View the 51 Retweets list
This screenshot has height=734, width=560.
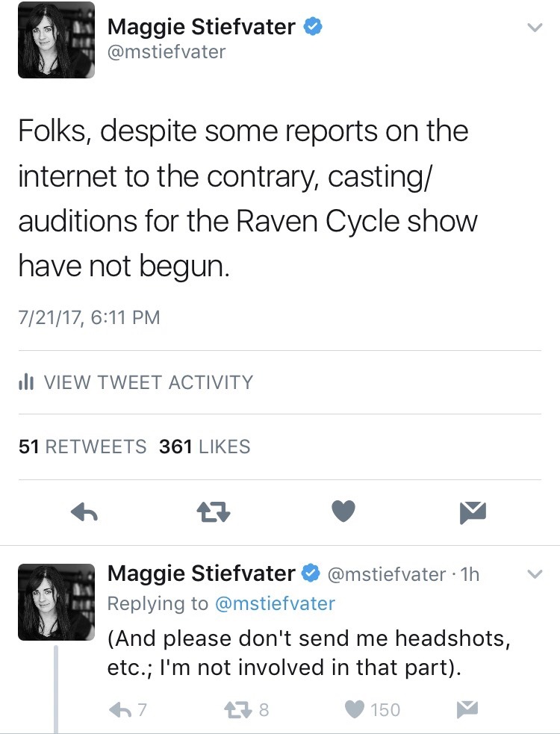click(x=82, y=447)
